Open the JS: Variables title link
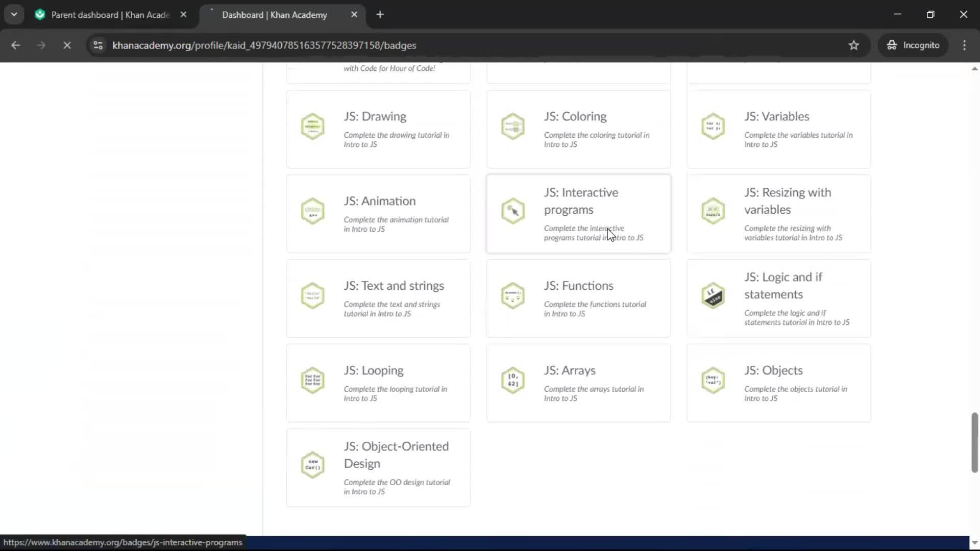 776,116
